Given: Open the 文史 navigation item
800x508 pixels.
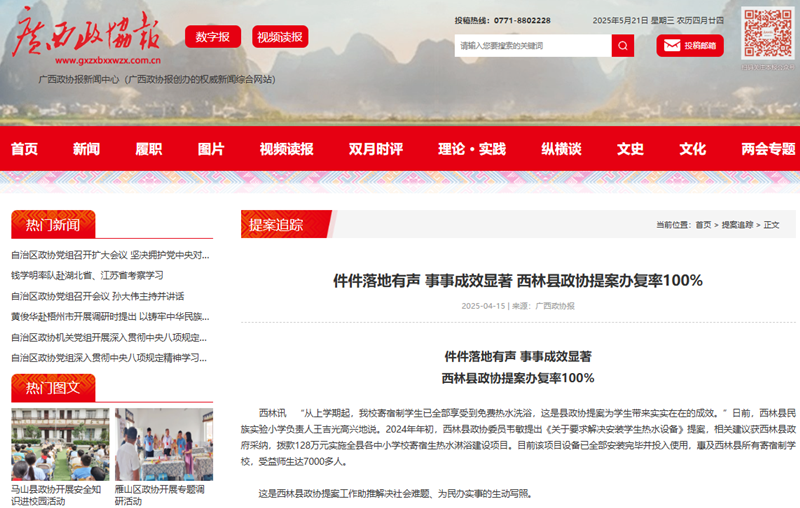Looking at the screenshot, I should (x=631, y=149).
